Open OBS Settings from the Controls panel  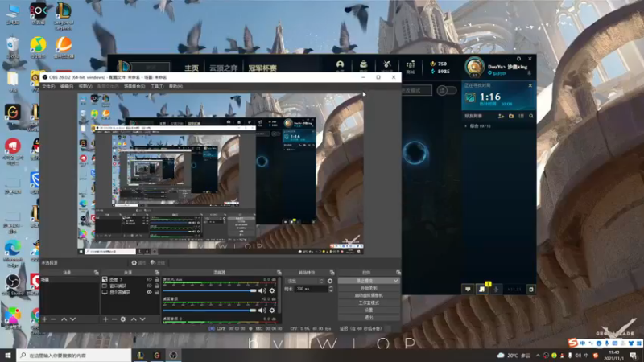[x=369, y=310]
